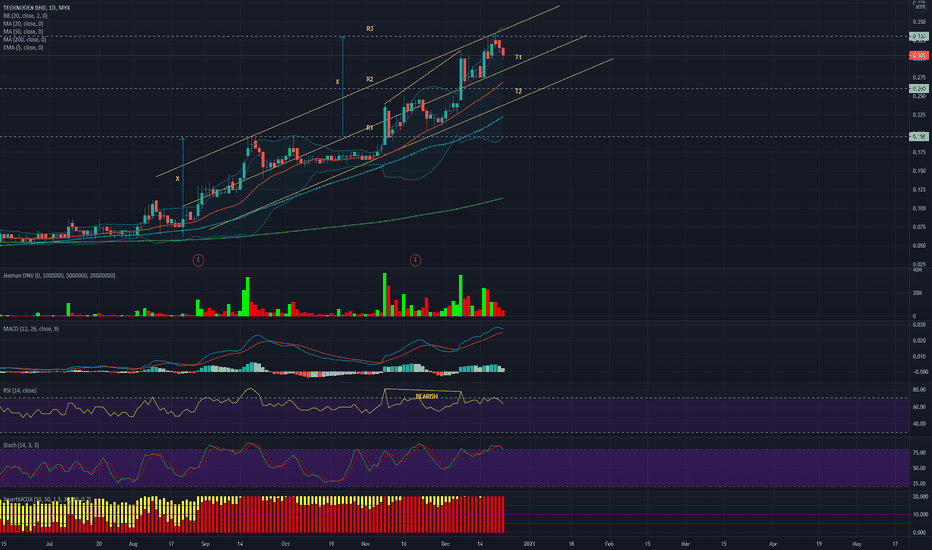The image size is (932, 550).
Task: Click the 20.000 value on SmartMCDX scale
Action: point(919,496)
